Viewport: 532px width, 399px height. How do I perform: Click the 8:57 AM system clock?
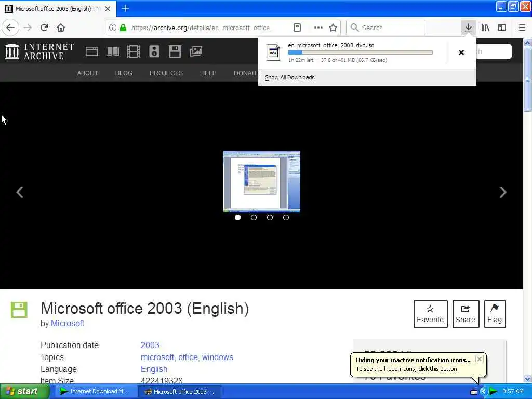[x=513, y=392]
